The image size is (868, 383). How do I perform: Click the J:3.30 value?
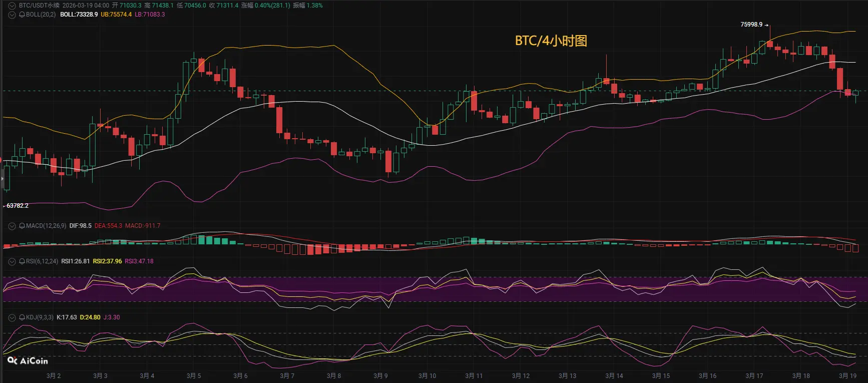[x=112, y=317]
